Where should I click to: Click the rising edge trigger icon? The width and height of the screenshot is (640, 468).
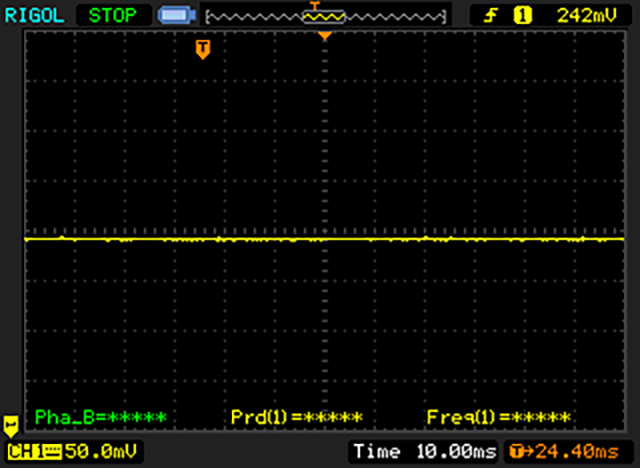click(x=492, y=15)
